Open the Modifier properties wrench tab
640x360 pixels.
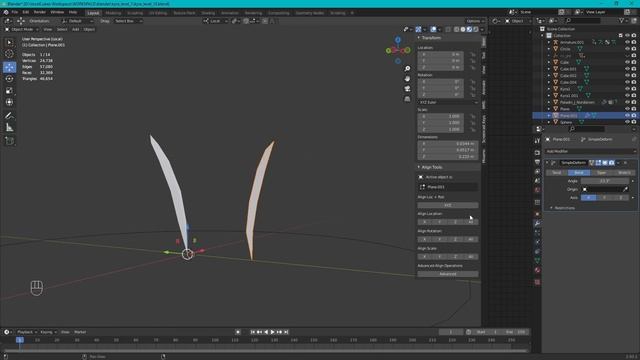tap(537, 223)
